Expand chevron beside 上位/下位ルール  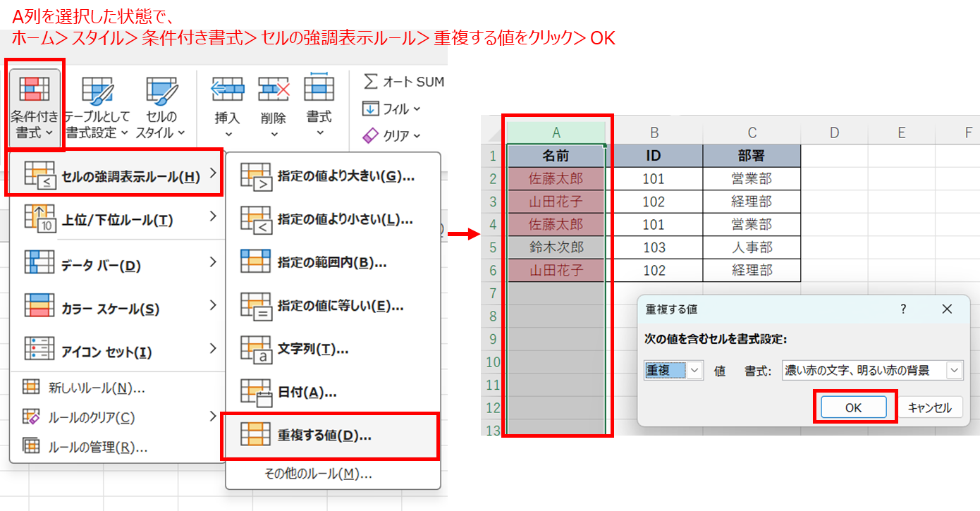213,217
